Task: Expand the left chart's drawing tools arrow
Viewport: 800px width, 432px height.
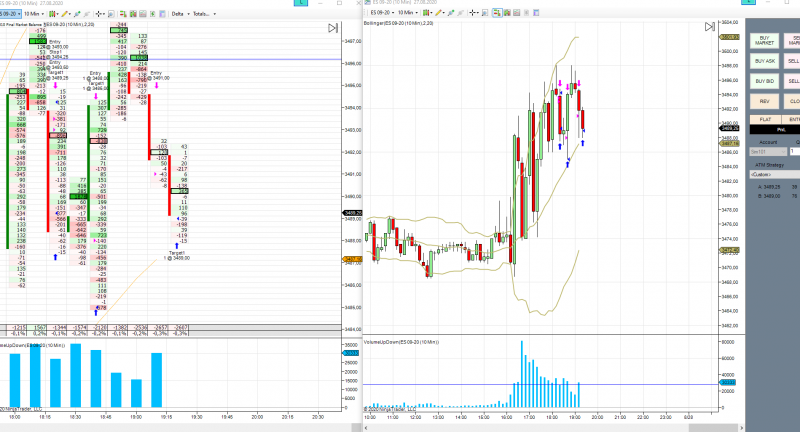Action: click(70, 14)
